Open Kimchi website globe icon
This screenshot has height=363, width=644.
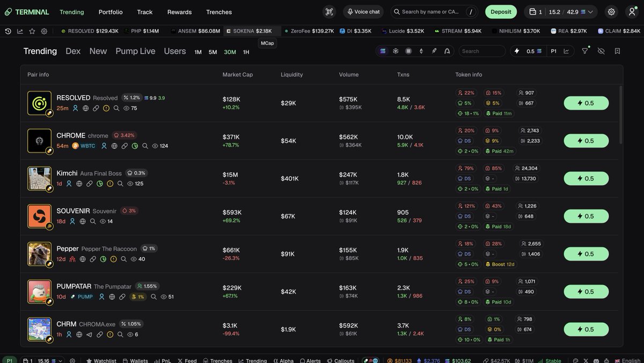pos(79,184)
